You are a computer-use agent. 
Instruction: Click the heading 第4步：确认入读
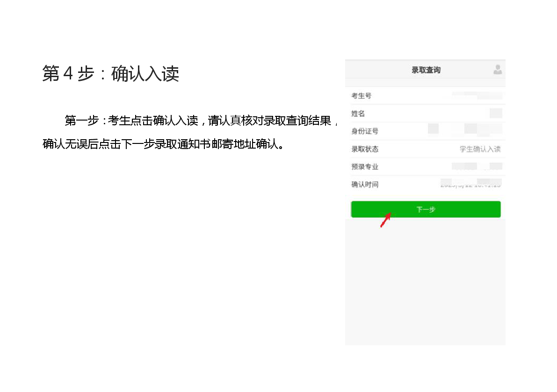(111, 74)
